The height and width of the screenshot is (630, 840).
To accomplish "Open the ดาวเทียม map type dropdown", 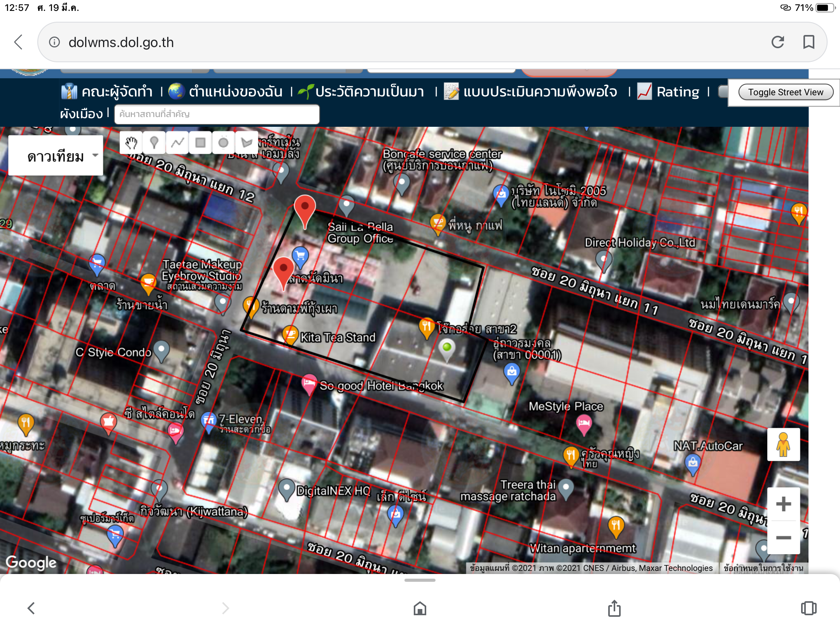I will pos(56,156).
